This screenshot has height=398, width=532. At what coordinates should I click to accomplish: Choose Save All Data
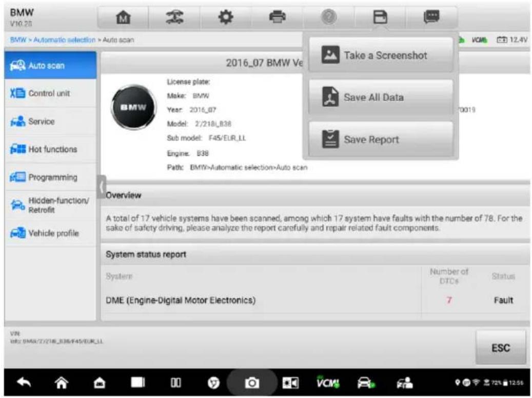pyautogui.click(x=381, y=97)
